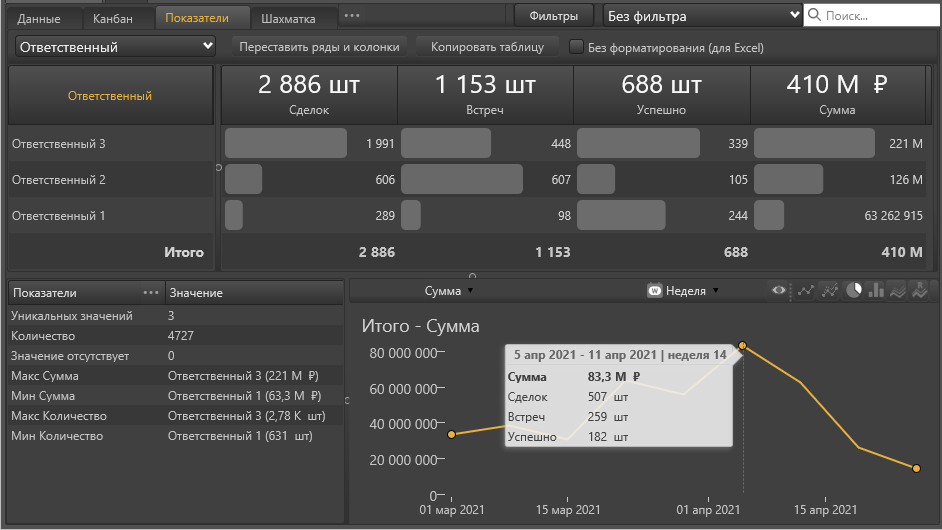Select the line chart icon
The width and height of the screenshot is (942, 530).
tap(804, 291)
